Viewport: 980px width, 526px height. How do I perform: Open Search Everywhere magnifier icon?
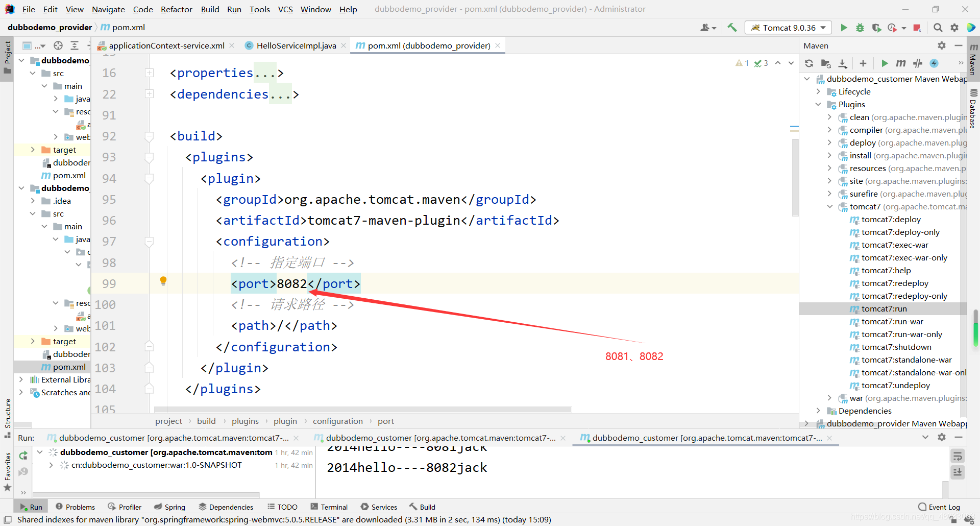coord(938,28)
